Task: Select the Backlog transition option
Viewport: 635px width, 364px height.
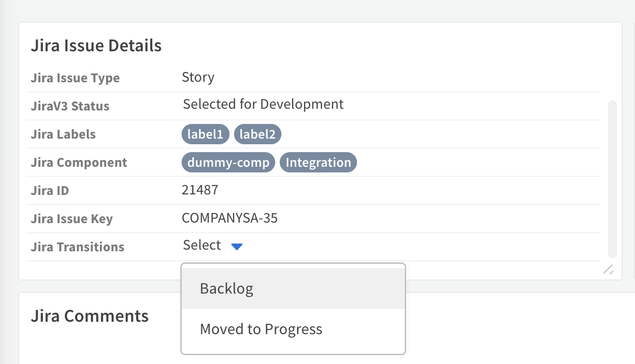Action: pyautogui.click(x=226, y=288)
